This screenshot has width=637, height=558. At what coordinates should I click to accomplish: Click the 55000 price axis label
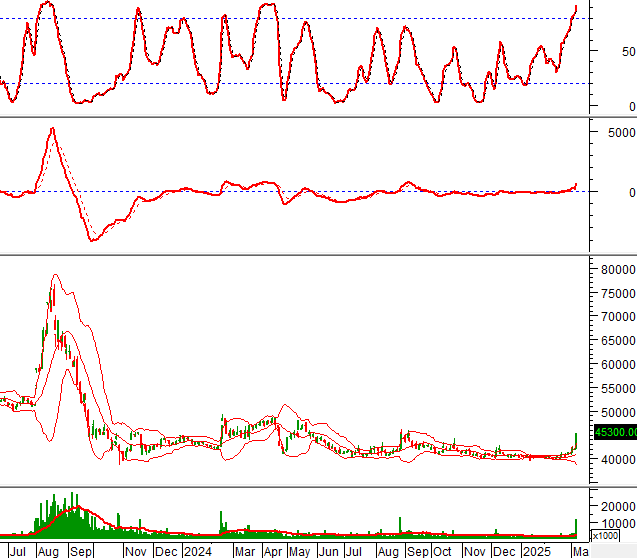(x=618, y=388)
